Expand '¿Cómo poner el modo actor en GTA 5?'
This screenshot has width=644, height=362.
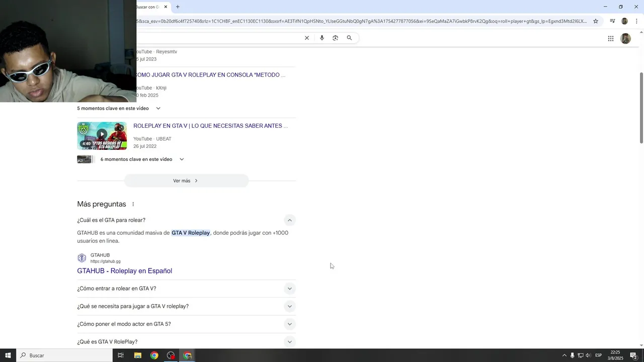[x=289, y=324]
